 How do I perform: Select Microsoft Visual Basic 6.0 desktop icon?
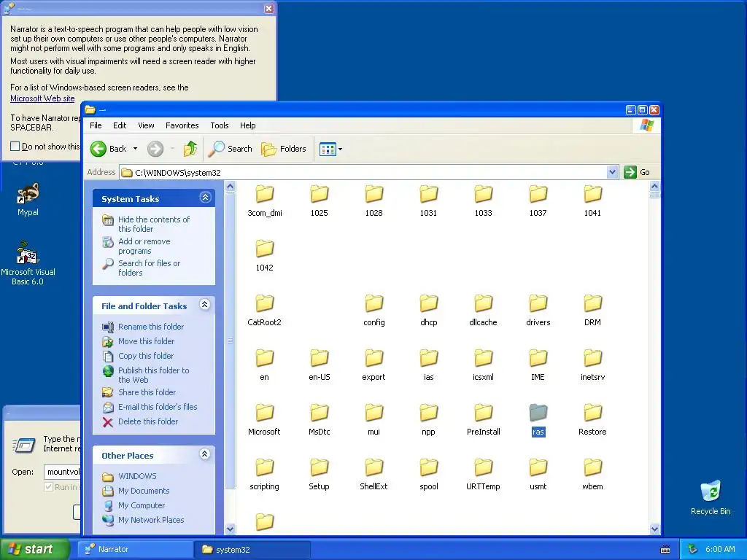tap(28, 262)
